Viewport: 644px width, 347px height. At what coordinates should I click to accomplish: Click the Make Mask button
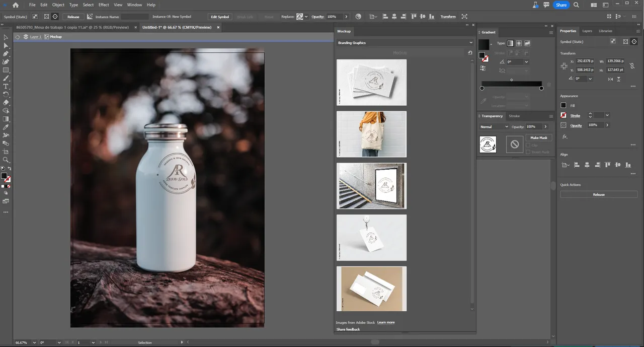[539, 137]
